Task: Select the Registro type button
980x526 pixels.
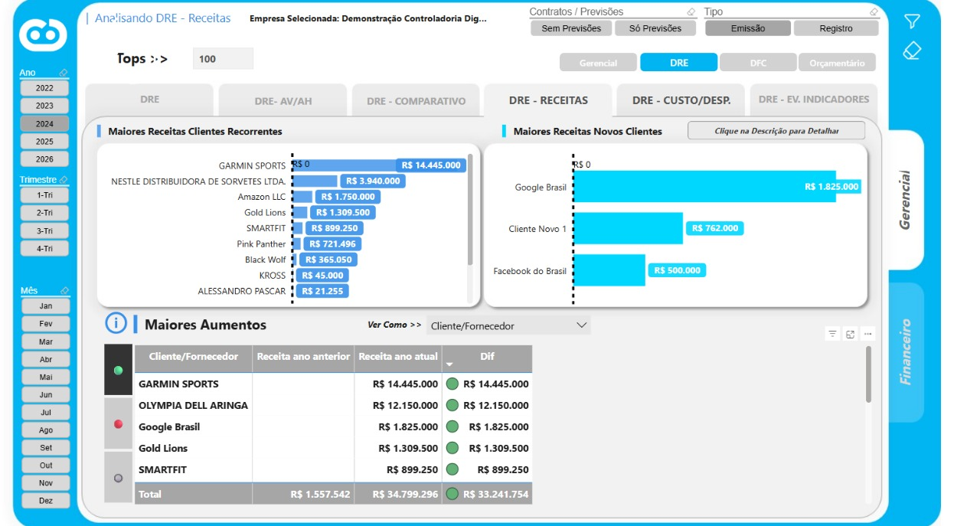Action: point(836,28)
